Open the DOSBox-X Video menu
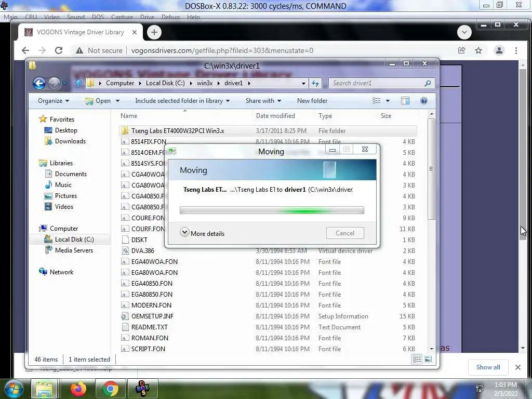 51,17
